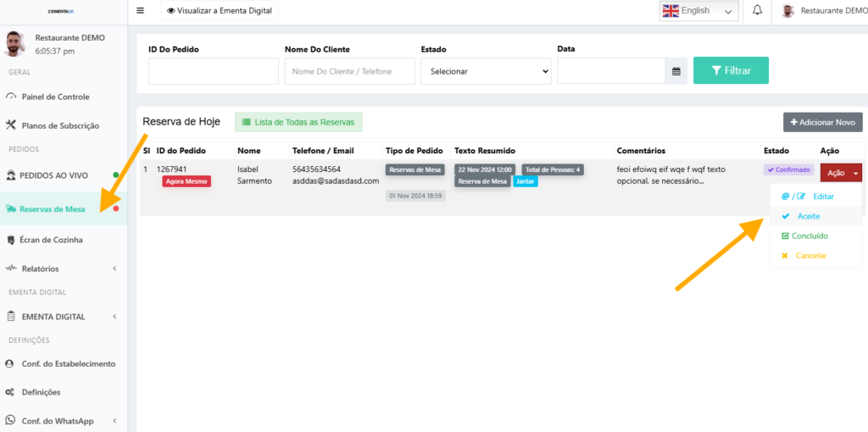Open PEDIDOS AO VIVO page
Screen dimensions: 868x432
(53, 175)
